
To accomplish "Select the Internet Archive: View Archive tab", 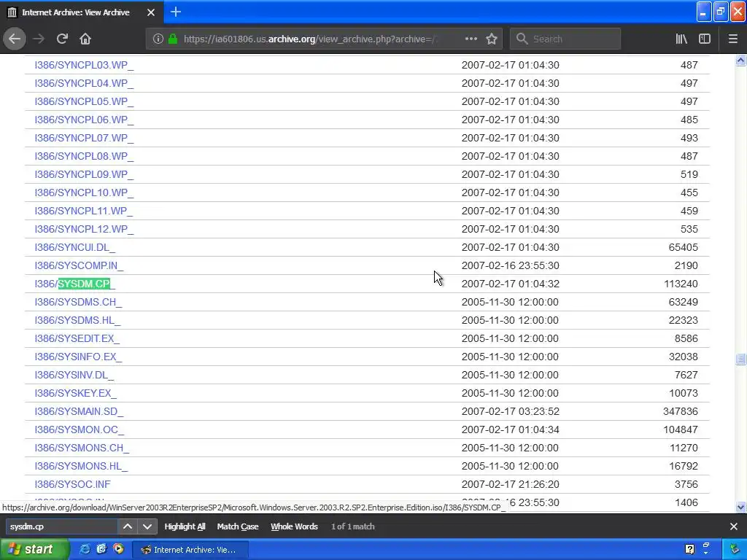I will pyautogui.click(x=81, y=12).
